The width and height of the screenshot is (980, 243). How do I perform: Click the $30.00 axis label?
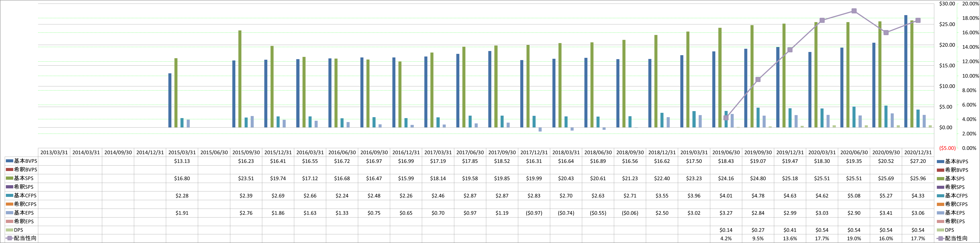pos(947,3)
